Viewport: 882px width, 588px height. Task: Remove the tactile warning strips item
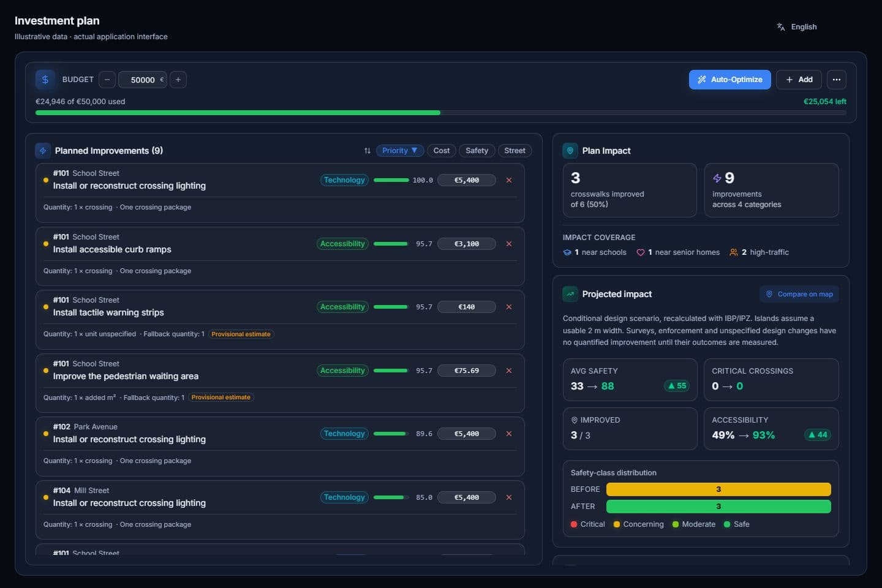509,307
